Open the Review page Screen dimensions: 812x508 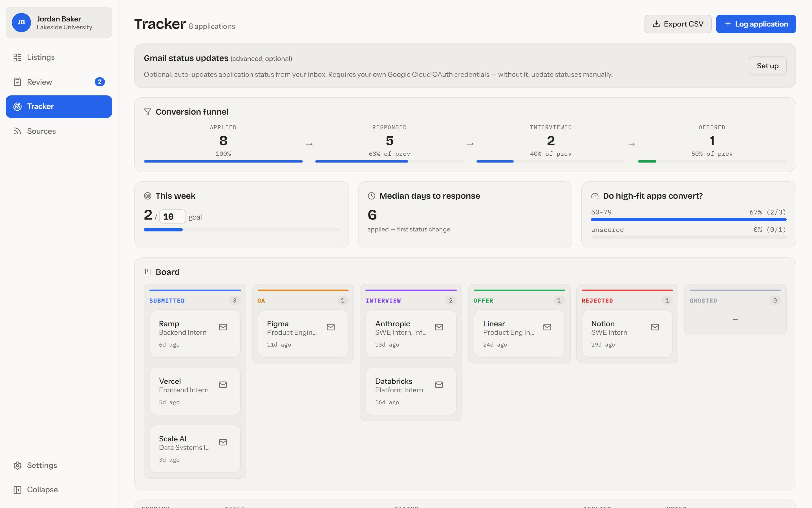coord(59,82)
